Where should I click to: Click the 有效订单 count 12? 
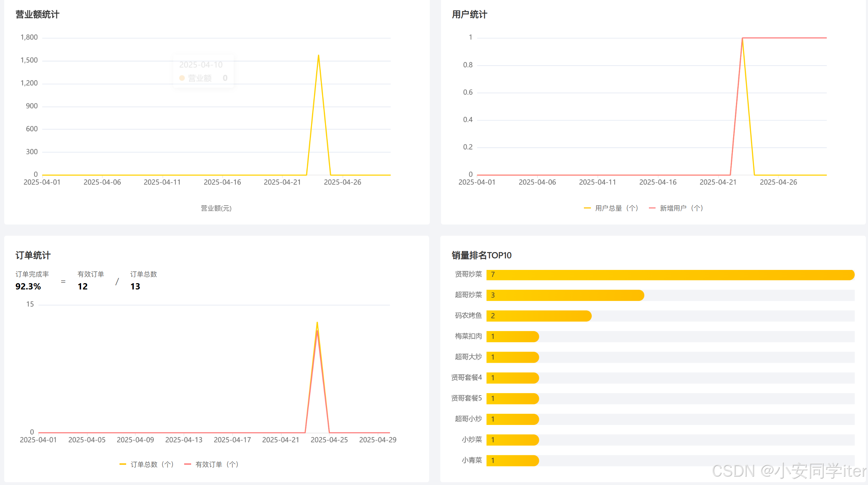pyautogui.click(x=82, y=286)
